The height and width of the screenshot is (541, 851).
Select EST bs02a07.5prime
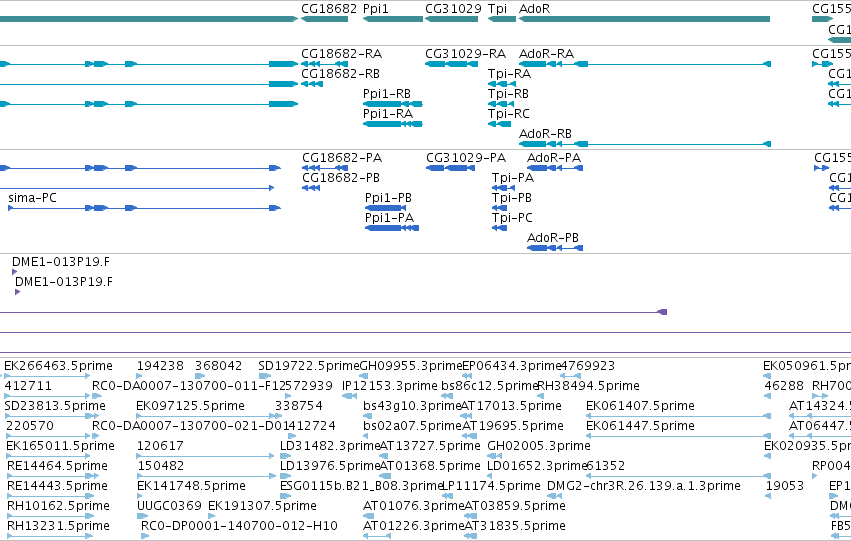(x=368, y=436)
